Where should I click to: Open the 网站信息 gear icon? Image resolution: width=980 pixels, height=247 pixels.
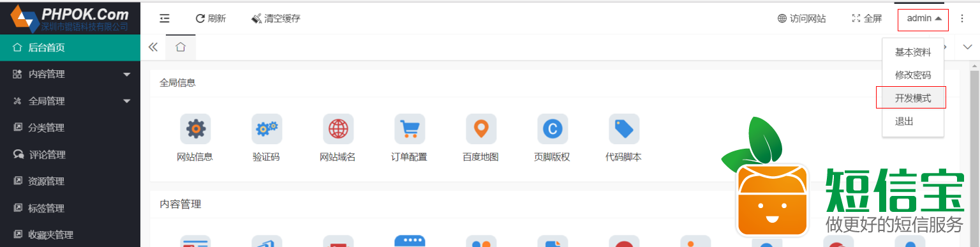(x=195, y=129)
